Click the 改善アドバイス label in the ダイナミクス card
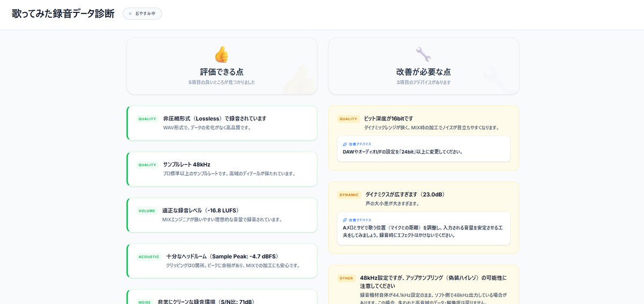Screen dimensions: 644x304 pyautogui.click(x=360, y=220)
